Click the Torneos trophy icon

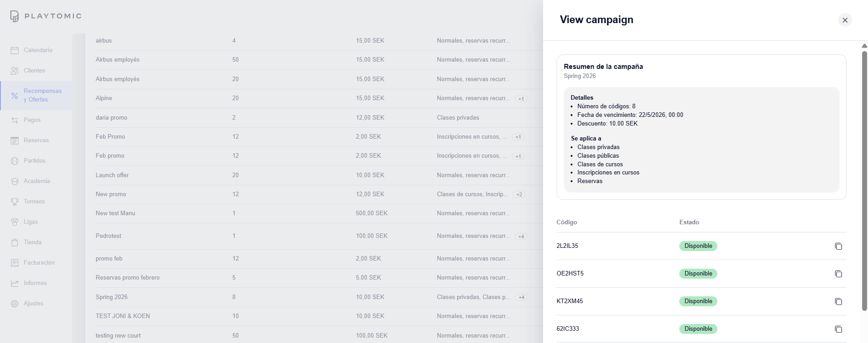pos(14,202)
